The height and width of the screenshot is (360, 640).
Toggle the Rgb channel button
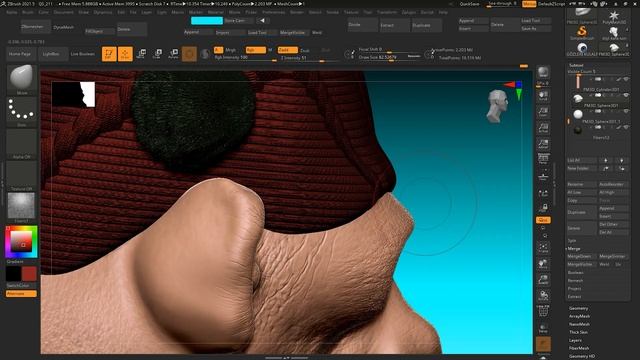click(x=256, y=50)
